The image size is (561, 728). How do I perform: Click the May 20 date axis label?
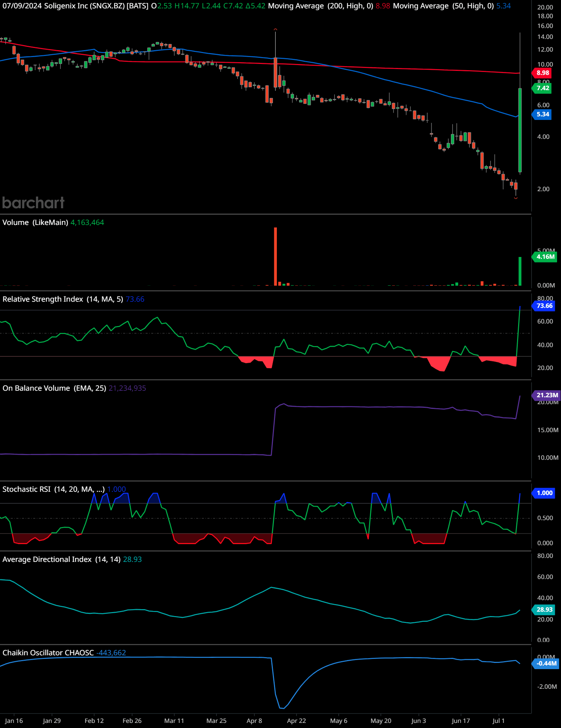click(381, 721)
